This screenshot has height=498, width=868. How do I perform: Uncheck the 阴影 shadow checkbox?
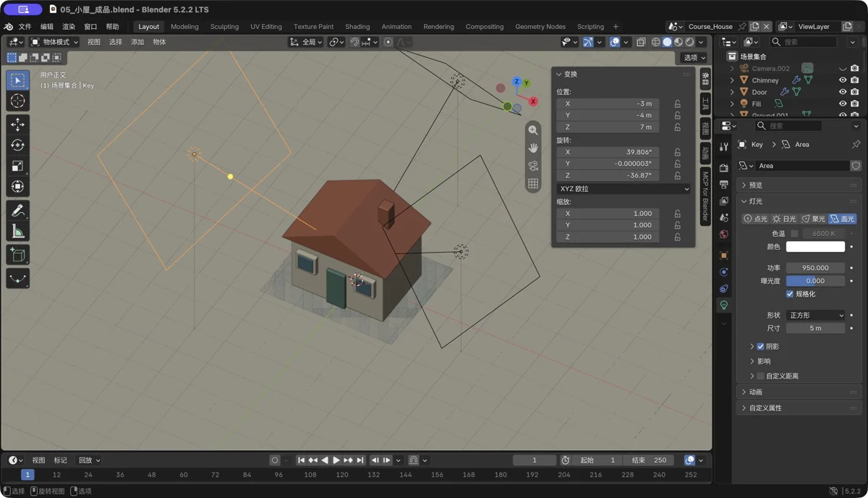(760, 347)
